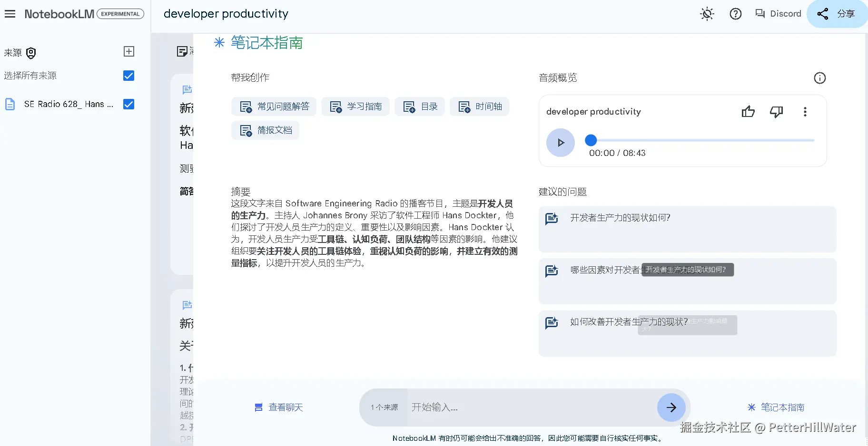Click the source shield icon beside 来源
Image resolution: width=868 pixels, height=446 pixels.
(x=31, y=53)
